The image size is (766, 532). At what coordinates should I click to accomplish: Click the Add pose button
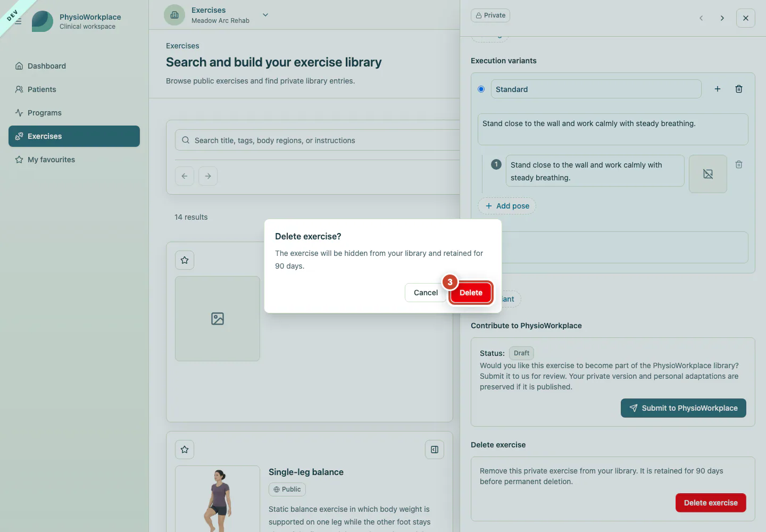pyautogui.click(x=507, y=206)
